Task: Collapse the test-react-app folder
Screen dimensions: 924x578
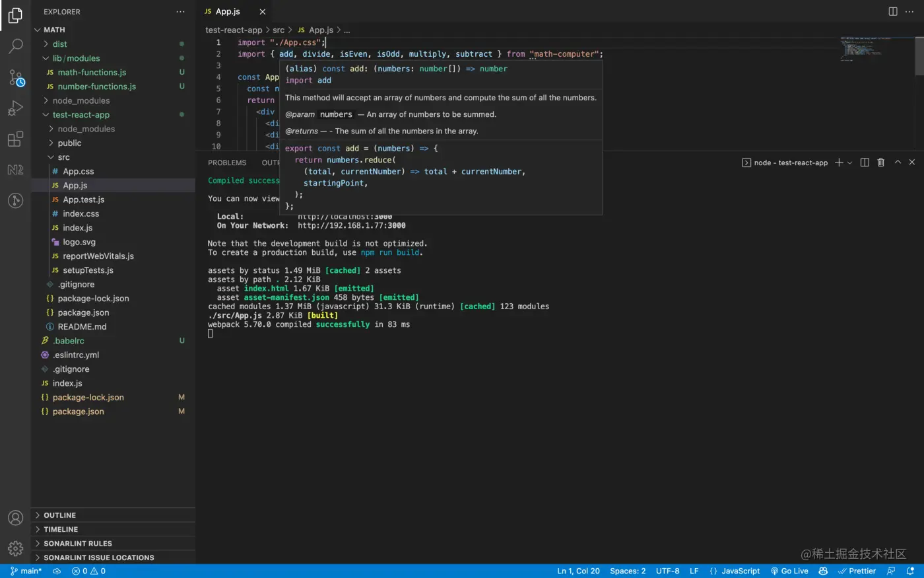Action: [x=113, y=115]
